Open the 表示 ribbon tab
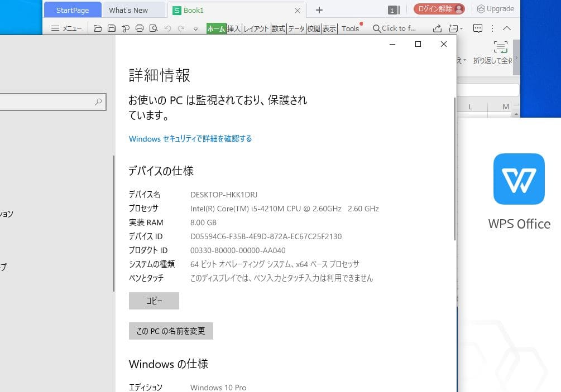Screen dimensions: 561x392 [x=329, y=28]
